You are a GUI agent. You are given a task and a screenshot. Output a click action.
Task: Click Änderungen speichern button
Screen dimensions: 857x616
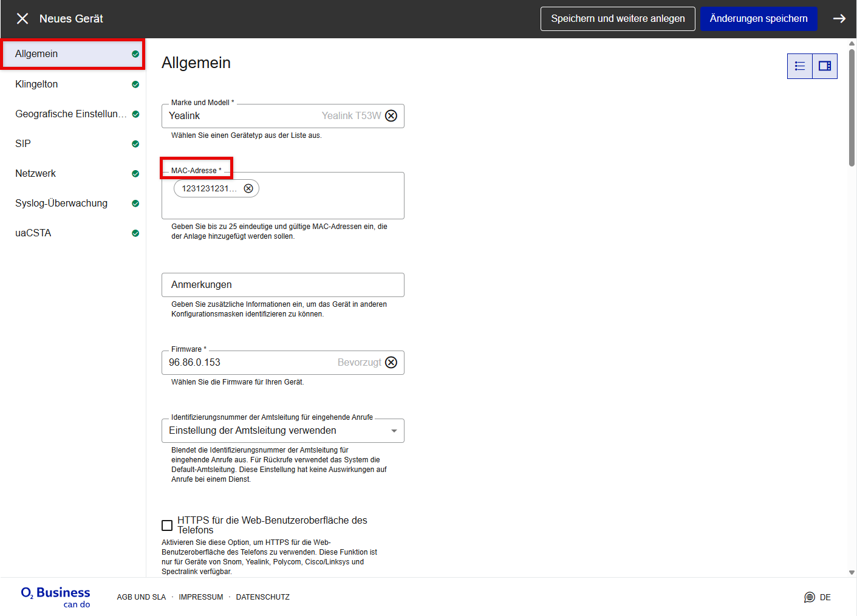coord(758,19)
